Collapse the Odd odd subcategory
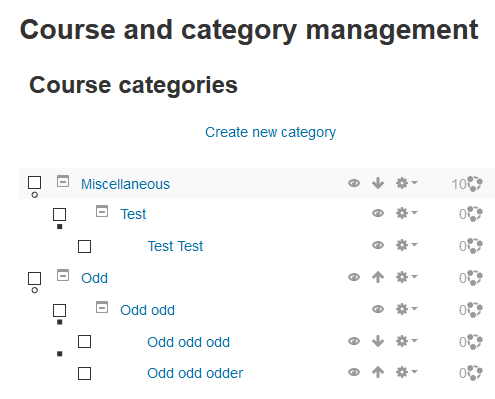The width and height of the screenshot is (495, 399). coord(102,307)
